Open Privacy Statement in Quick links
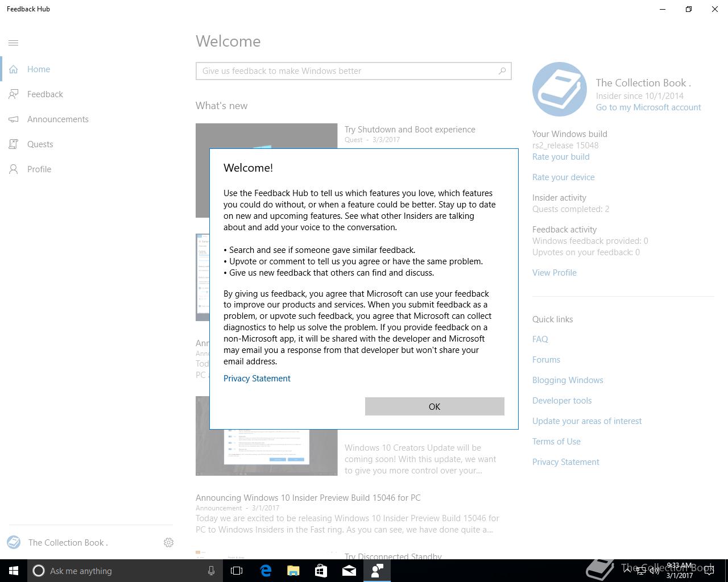Screen dimensions: 728x582 (x=566, y=462)
